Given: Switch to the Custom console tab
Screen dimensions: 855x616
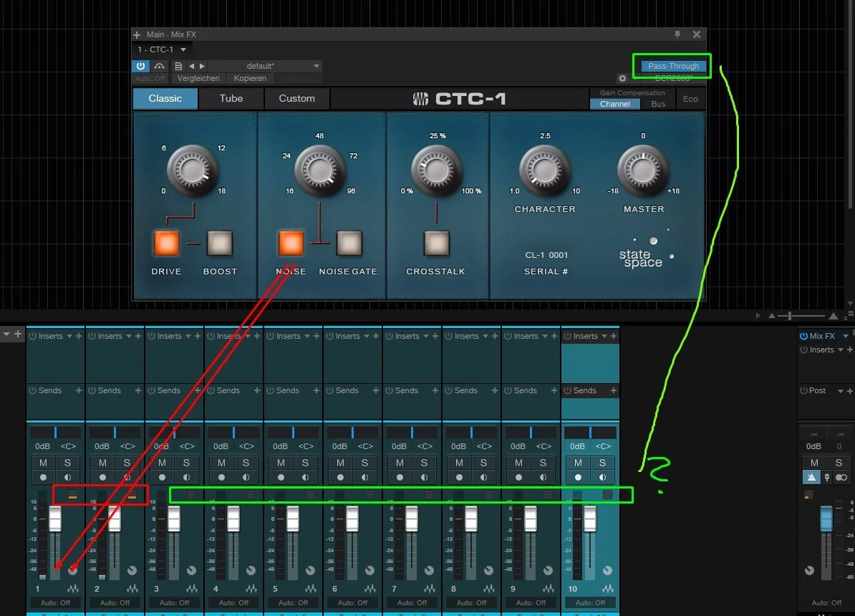Looking at the screenshot, I should tap(296, 99).
